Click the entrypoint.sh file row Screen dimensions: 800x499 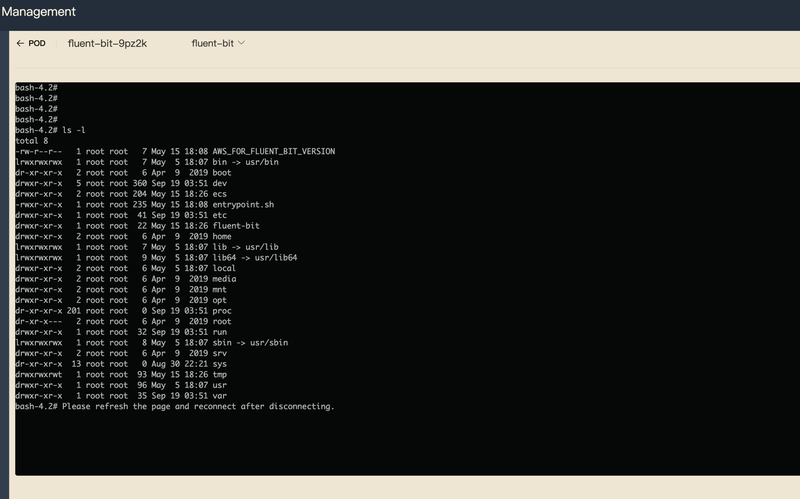(x=145, y=205)
